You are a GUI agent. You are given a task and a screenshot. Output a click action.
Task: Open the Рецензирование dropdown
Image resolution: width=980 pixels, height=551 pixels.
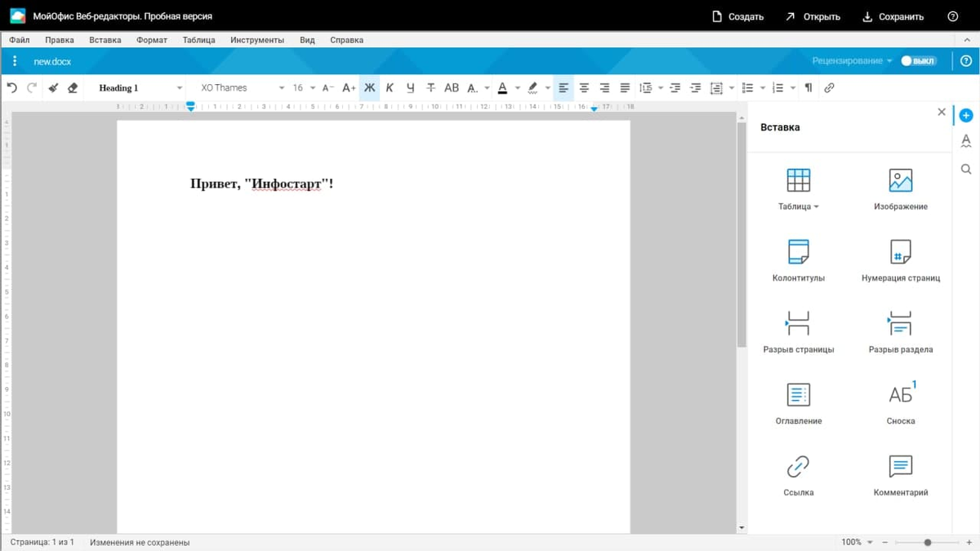click(853, 61)
